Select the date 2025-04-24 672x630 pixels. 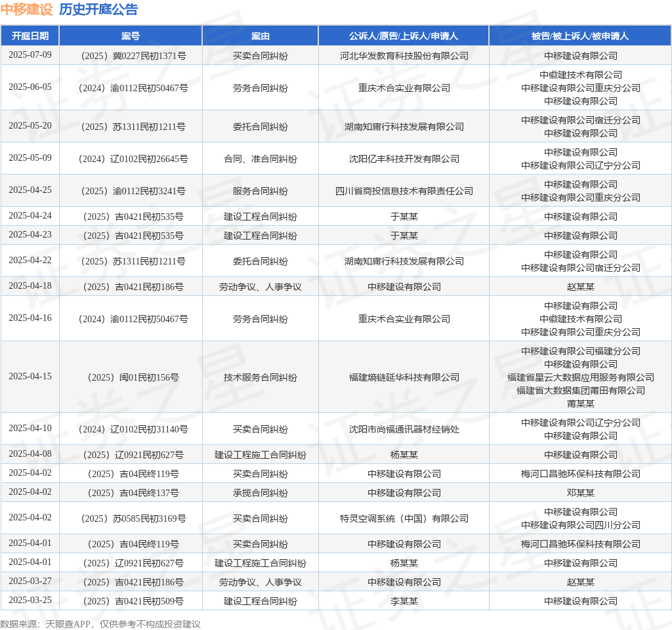click(x=30, y=215)
